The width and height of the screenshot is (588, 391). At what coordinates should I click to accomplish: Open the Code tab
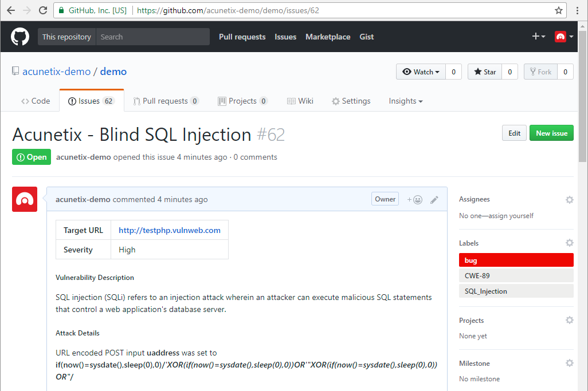[x=36, y=101]
